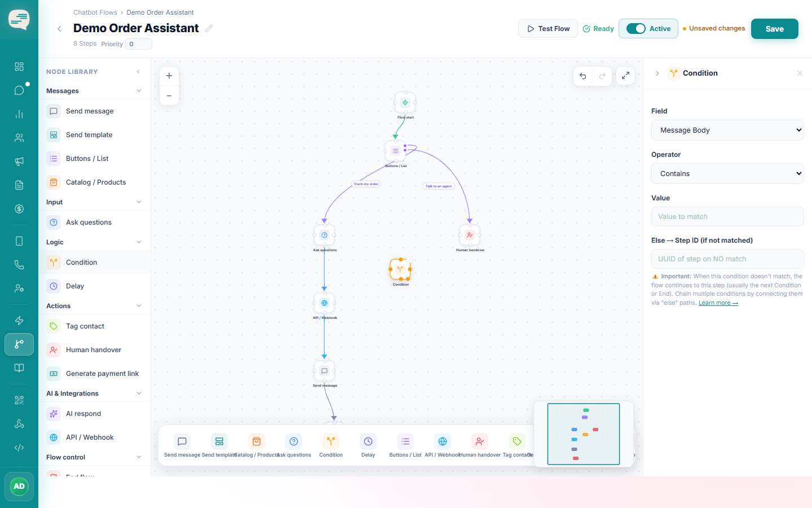Image resolution: width=812 pixels, height=508 pixels.
Task: Select the Flow start node on canvas
Action: coord(405,103)
